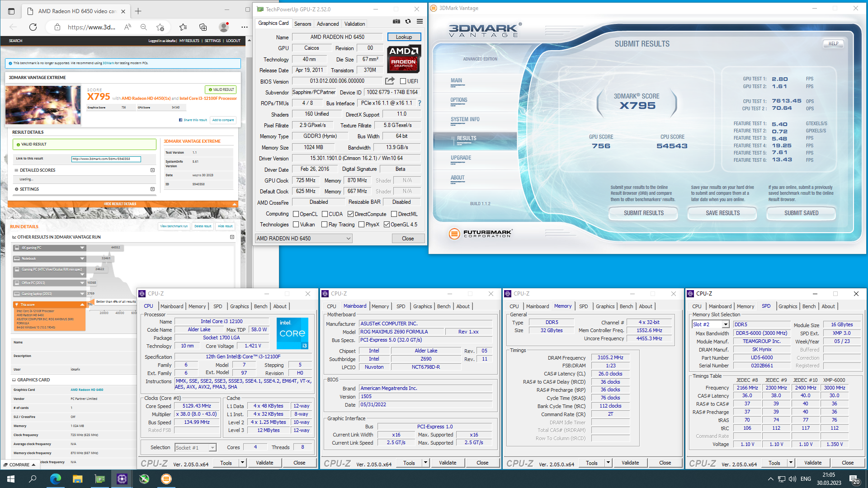The image size is (868, 488).
Task: Click the GPU-Z refresh icon
Action: coord(408,21)
